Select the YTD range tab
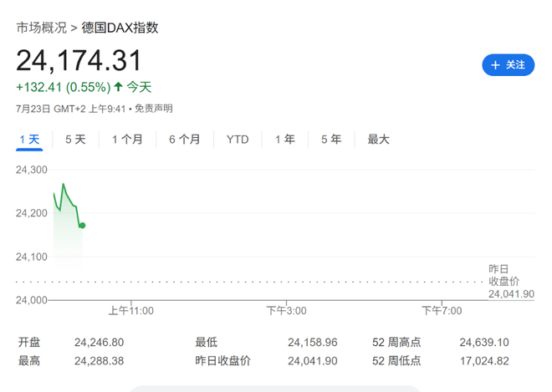Viewport: 552px width, 392px height. tap(238, 140)
